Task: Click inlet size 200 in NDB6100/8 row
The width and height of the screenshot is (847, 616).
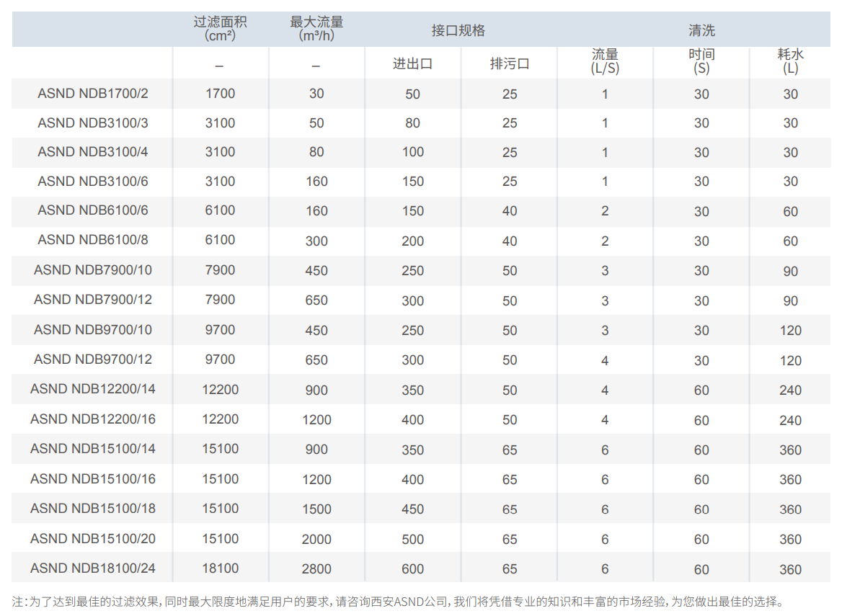Action: [x=413, y=241]
